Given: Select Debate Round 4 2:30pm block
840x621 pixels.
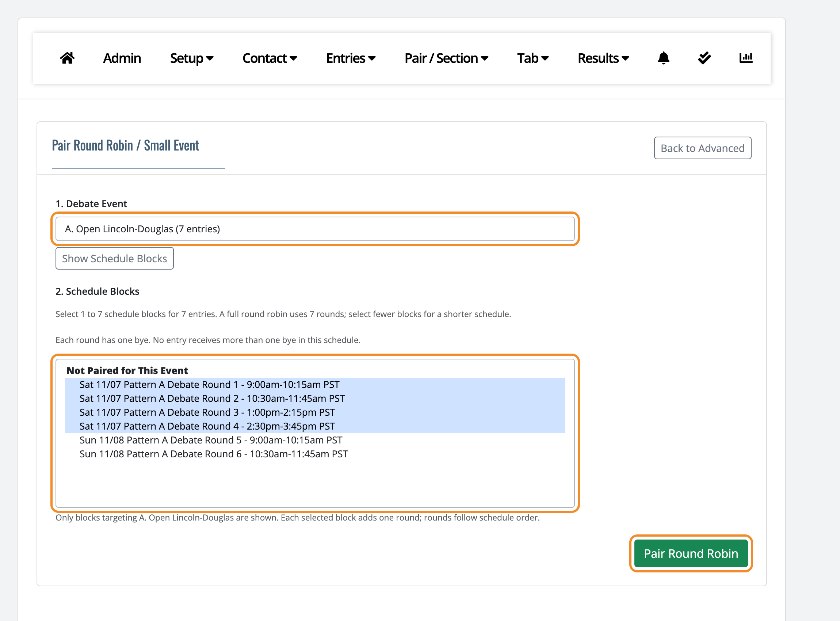Looking at the screenshot, I should [315, 426].
